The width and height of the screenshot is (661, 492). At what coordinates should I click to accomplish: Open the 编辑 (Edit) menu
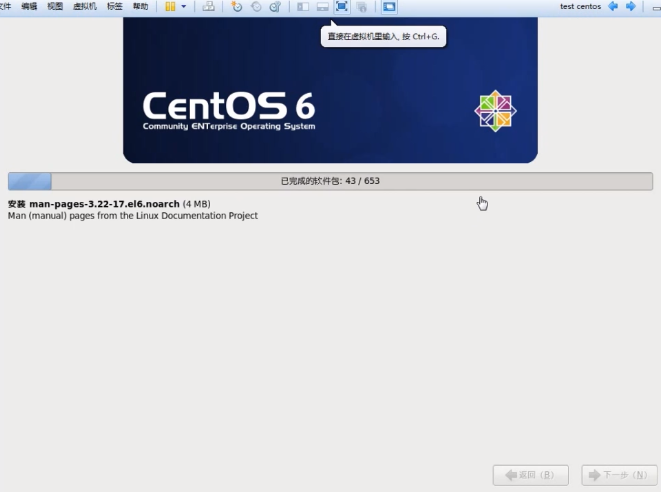29,6
